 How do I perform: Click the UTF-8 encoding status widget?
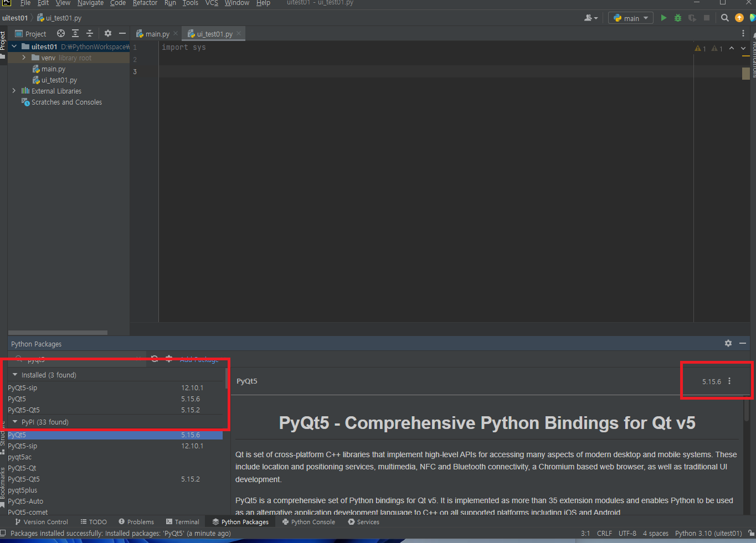point(627,533)
